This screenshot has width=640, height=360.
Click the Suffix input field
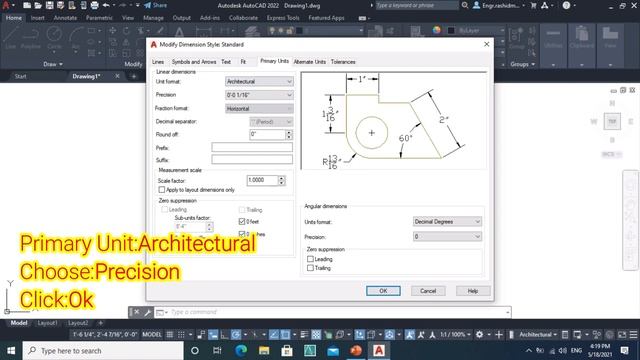pos(252,160)
